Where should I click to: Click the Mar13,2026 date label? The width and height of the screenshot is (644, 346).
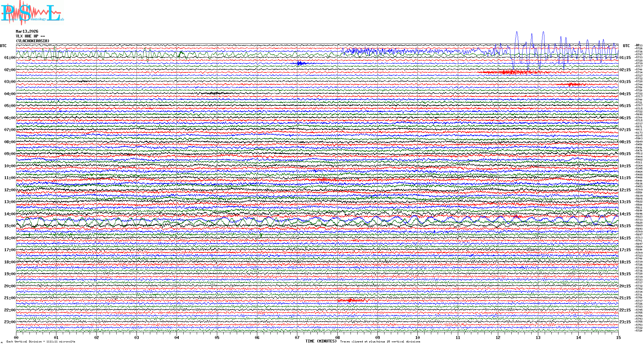tap(27, 31)
